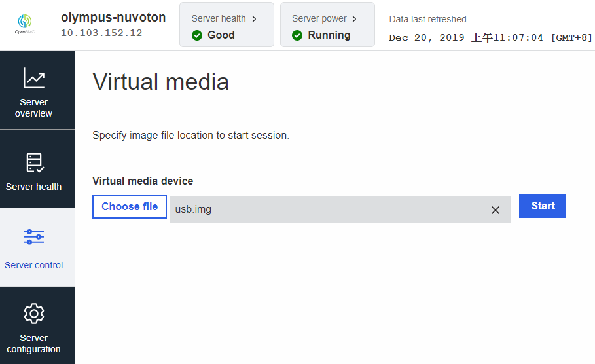Click the olympus-nuvoton hostname
The width and height of the screenshot is (595, 364).
coord(113,18)
